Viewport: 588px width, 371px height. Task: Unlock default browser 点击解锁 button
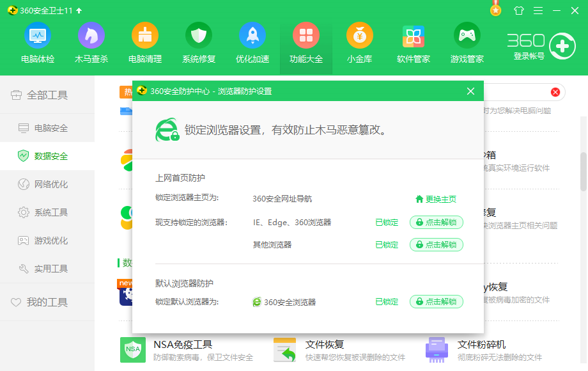pos(437,302)
